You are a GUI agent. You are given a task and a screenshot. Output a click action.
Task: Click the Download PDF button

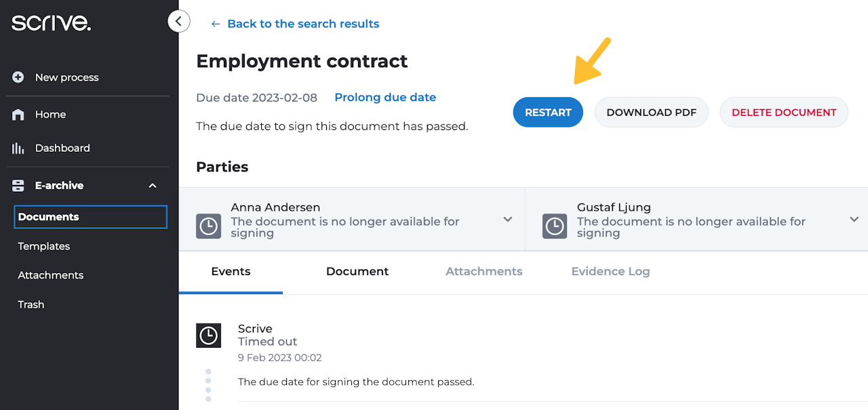tap(651, 112)
